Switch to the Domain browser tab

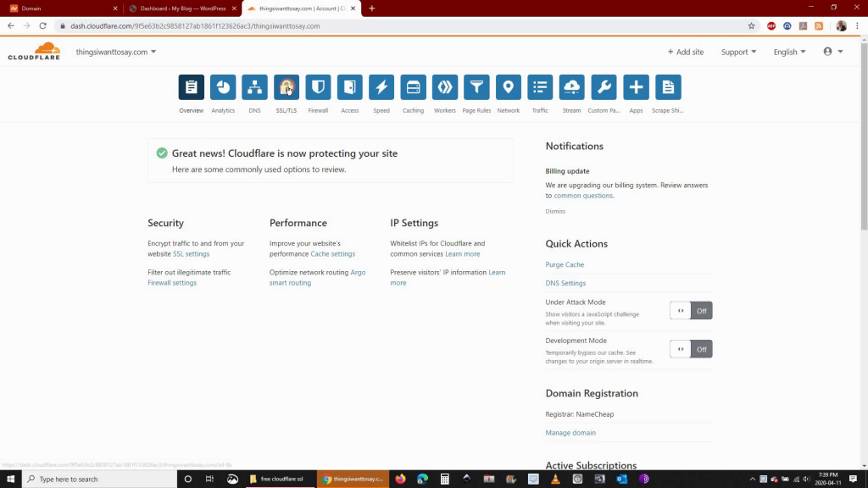coord(61,8)
